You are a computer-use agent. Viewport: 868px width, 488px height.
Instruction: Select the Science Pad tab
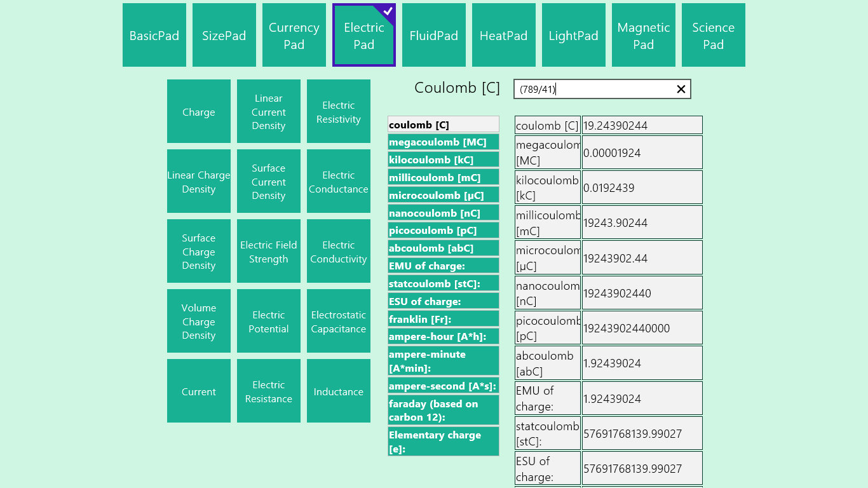pos(713,36)
